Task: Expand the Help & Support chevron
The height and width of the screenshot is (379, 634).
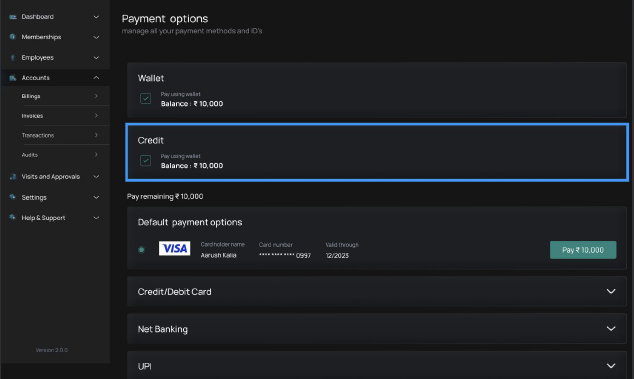Action: click(x=96, y=218)
